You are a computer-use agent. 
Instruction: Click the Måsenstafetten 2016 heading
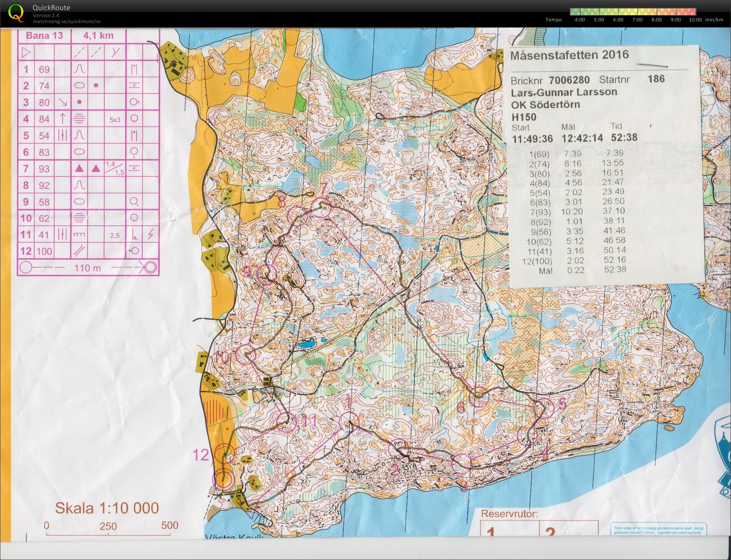coord(570,55)
